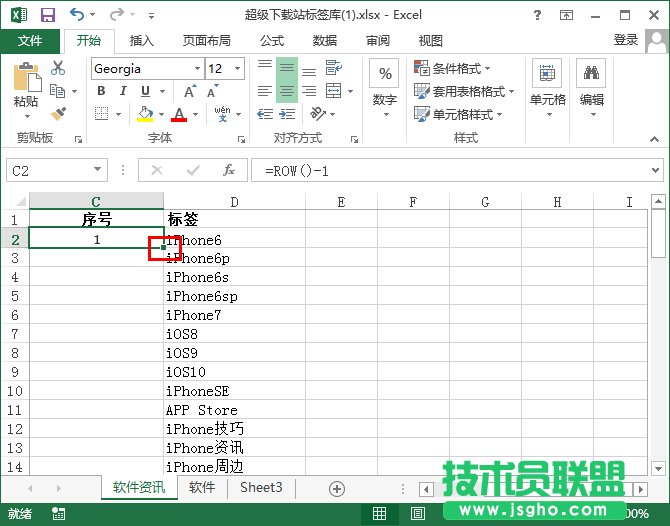Expand the Name Box dropdown next to C2
This screenshot has height=526, width=670.
point(97,171)
